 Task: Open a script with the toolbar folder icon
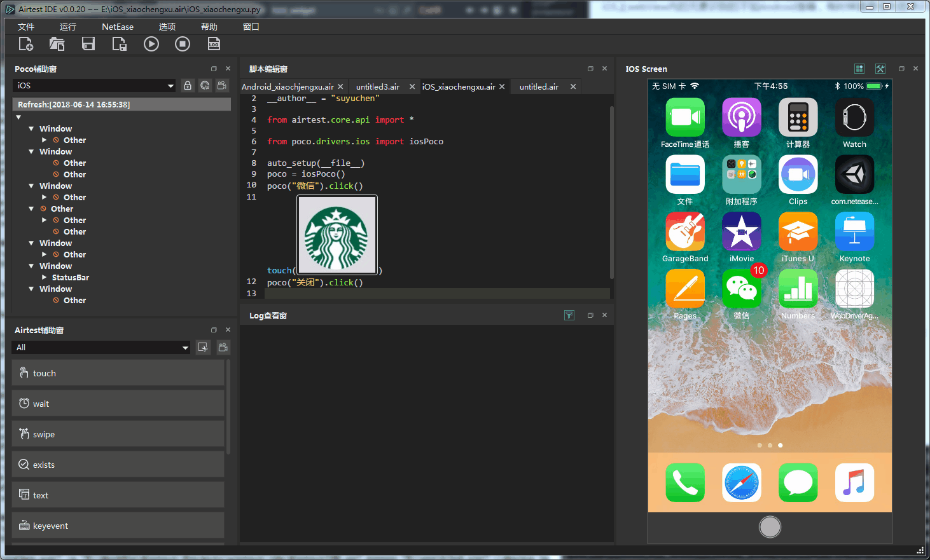[57, 44]
